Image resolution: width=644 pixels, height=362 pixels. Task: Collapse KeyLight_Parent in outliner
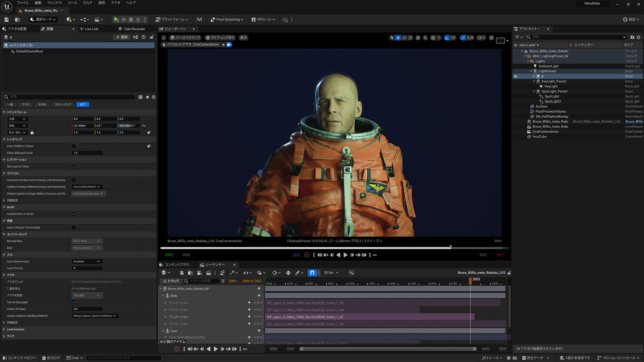[x=534, y=81]
